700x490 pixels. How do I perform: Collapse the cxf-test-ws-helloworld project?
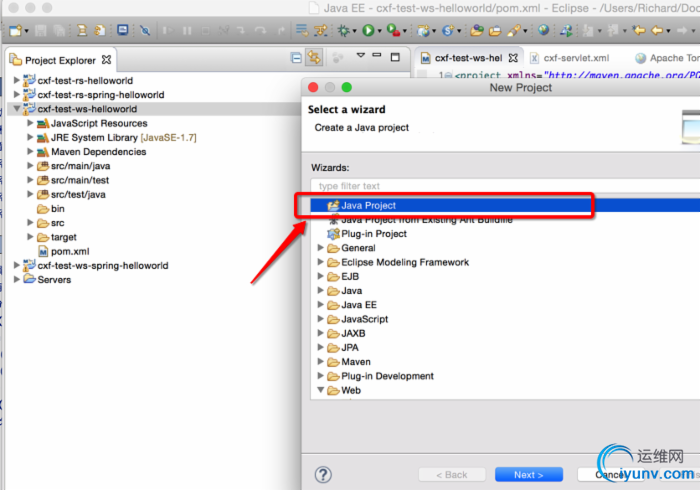point(17,109)
